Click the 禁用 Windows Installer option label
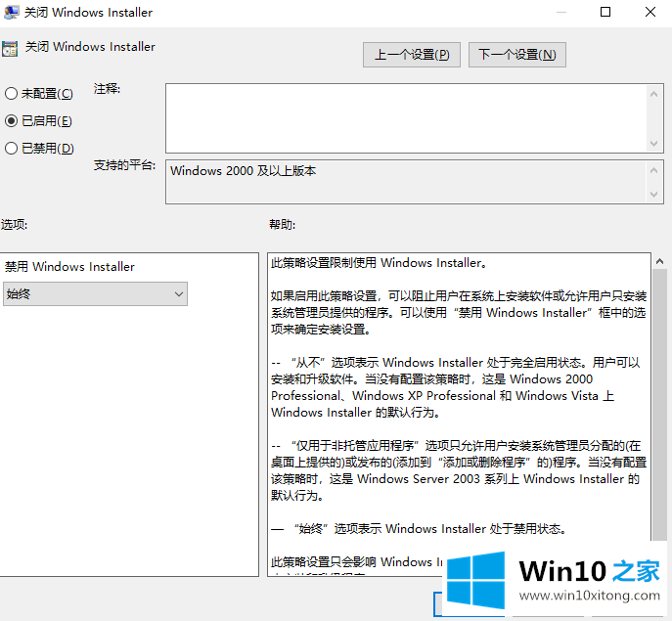 tap(69, 267)
